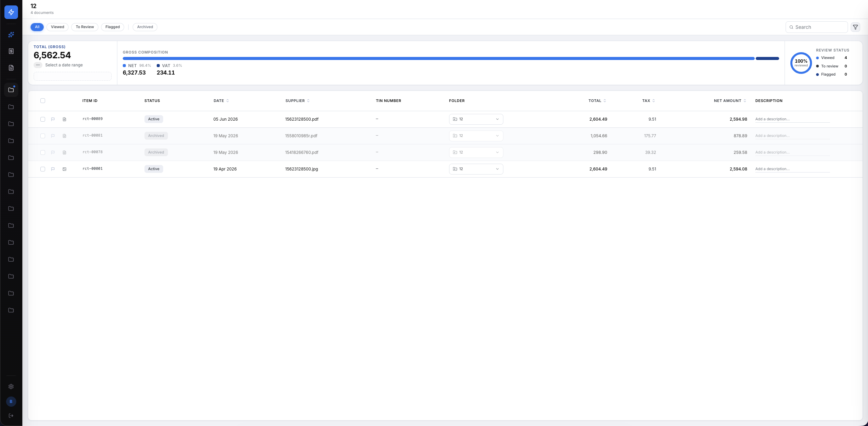Flag the rct-00089 row
Viewport: 868px width, 426px height.
53,119
